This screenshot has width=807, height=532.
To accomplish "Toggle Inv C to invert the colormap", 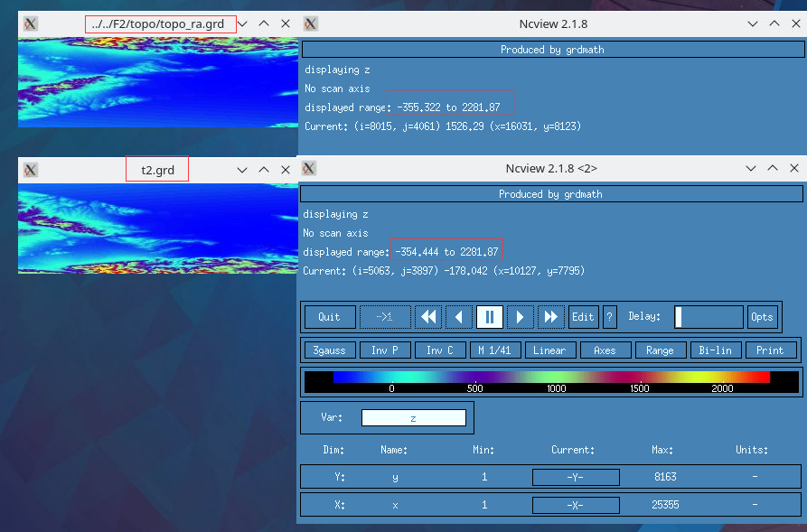I will pos(440,350).
